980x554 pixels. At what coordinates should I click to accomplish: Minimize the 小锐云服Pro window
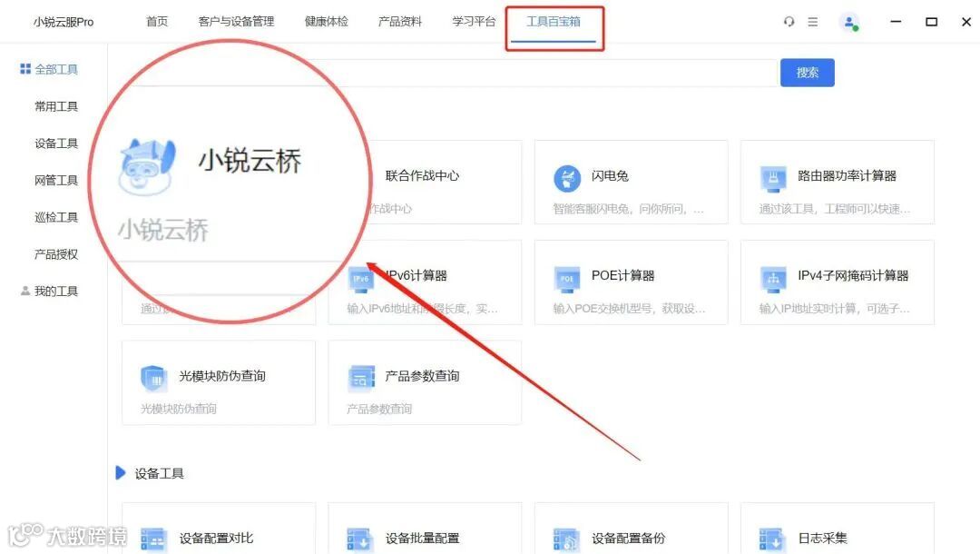(896, 22)
